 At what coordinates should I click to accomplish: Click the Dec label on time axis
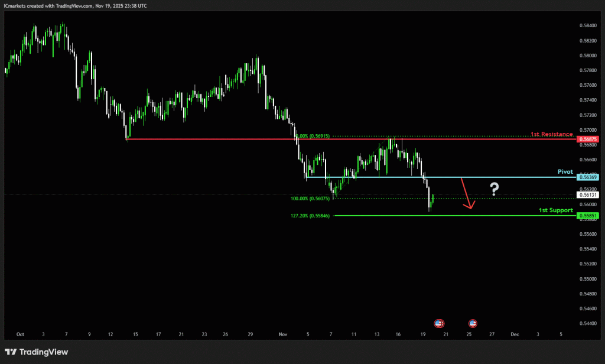pyautogui.click(x=515, y=334)
